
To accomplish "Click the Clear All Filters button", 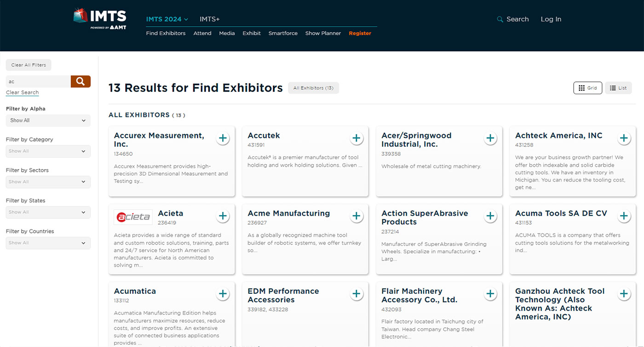I will point(29,65).
